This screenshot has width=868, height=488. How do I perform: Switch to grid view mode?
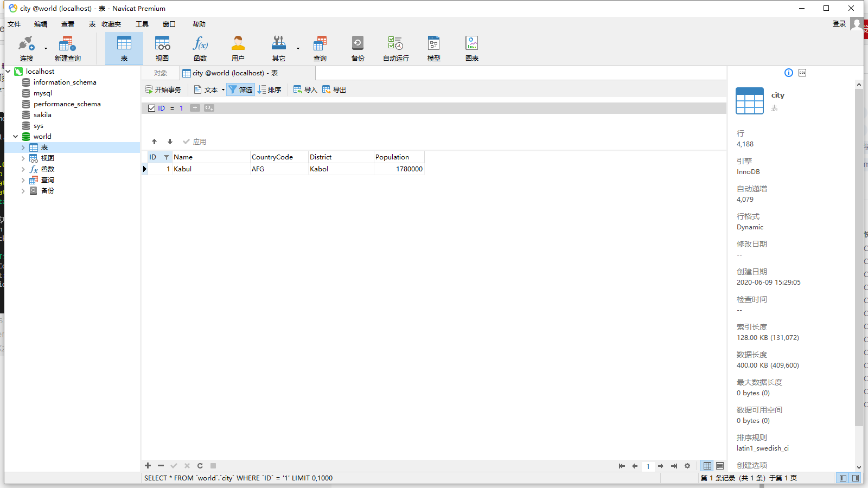tap(707, 466)
